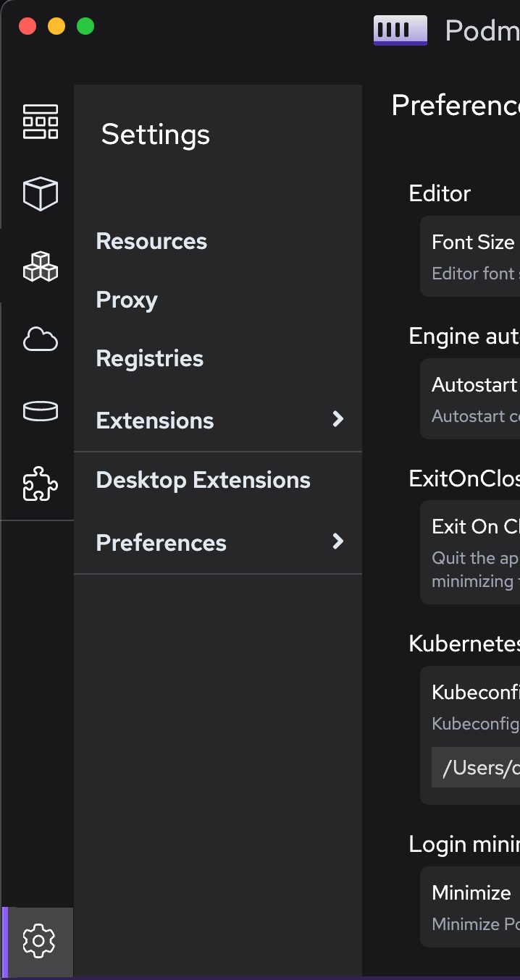The height and width of the screenshot is (980, 520).
Task: Open the Volumes section
Action: click(x=40, y=411)
